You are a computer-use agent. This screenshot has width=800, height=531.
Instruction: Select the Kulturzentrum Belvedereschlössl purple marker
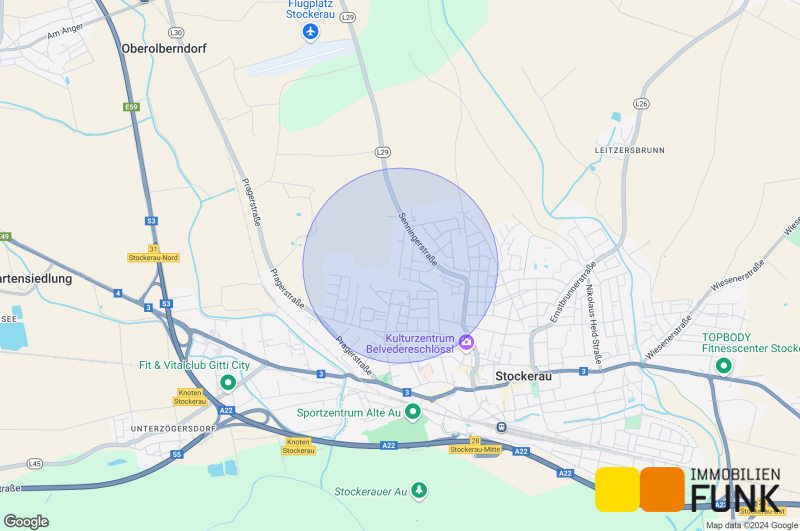point(466,342)
